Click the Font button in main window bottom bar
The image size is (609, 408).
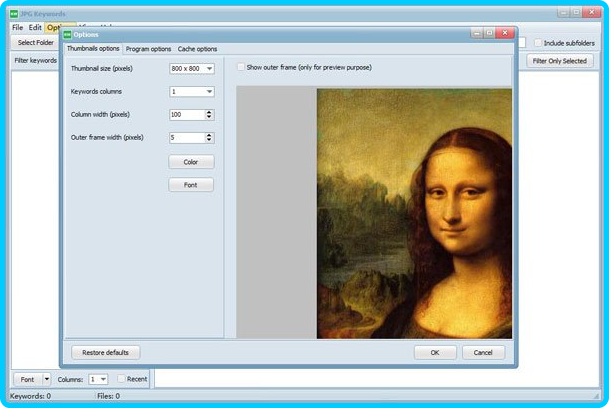pyautogui.click(x=27, y=379)
